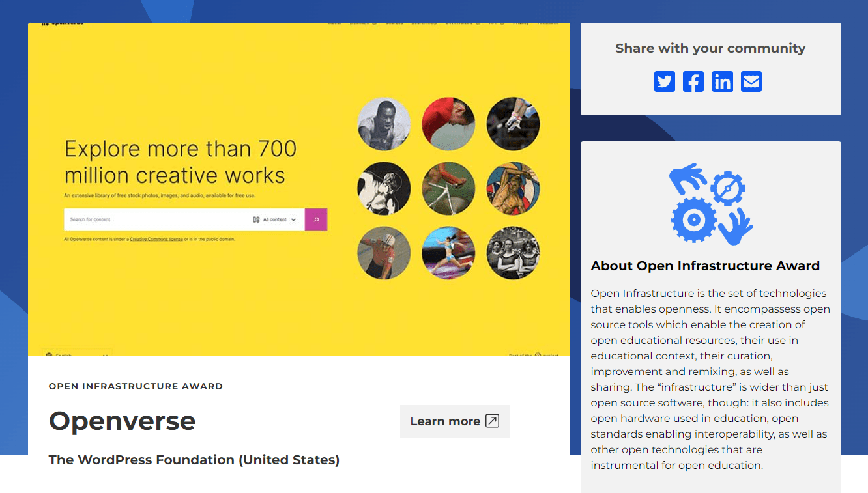Click the Openverse search input in the screenshot
The image size is (868, 493).
point(156,219)
